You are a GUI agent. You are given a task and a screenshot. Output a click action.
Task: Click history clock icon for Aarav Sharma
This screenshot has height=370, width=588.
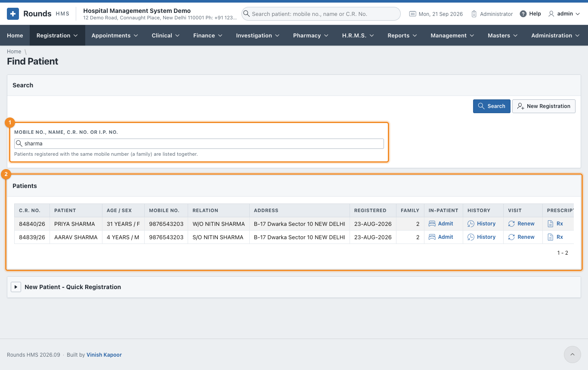[471, 237]
